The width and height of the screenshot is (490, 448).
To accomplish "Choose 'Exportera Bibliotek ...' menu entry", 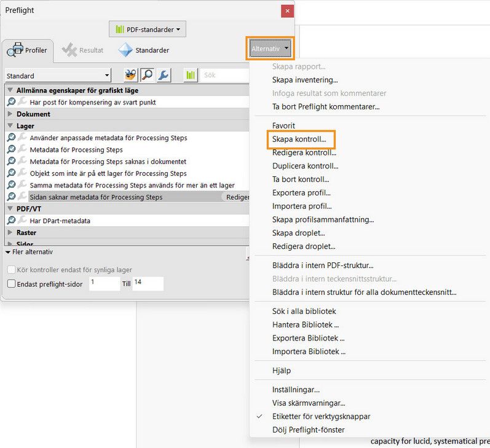I will [309, 339].
